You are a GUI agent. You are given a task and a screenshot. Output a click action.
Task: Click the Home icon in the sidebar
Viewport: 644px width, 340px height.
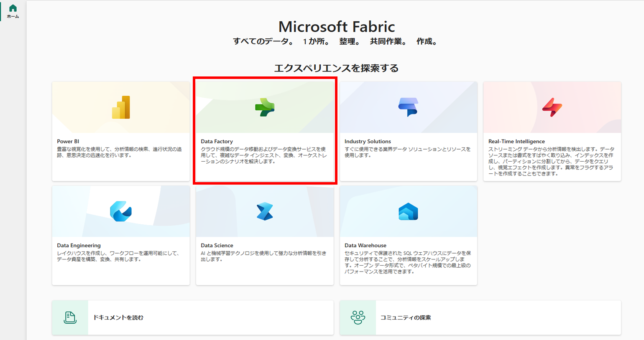13,8
